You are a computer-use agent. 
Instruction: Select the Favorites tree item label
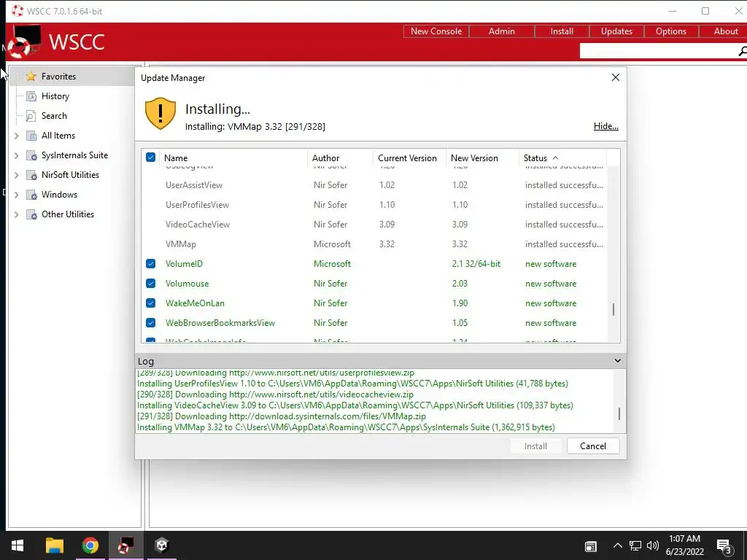click(58, 76)
